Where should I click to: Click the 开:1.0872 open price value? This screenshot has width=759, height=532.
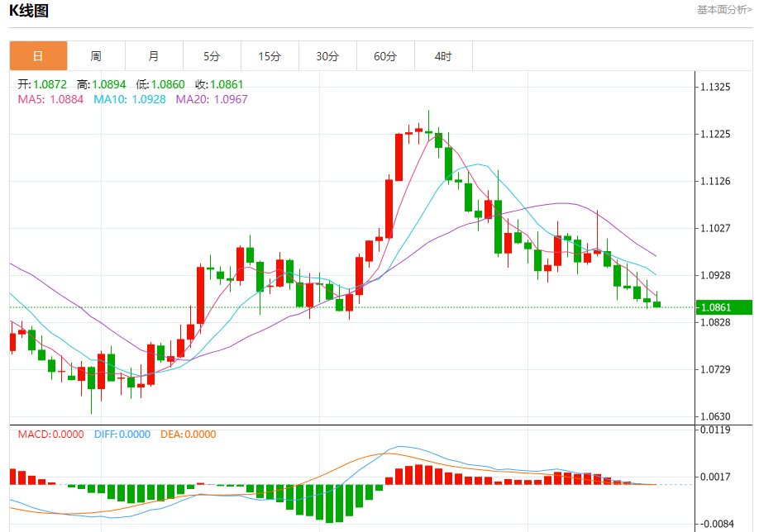tap(42, 84)
